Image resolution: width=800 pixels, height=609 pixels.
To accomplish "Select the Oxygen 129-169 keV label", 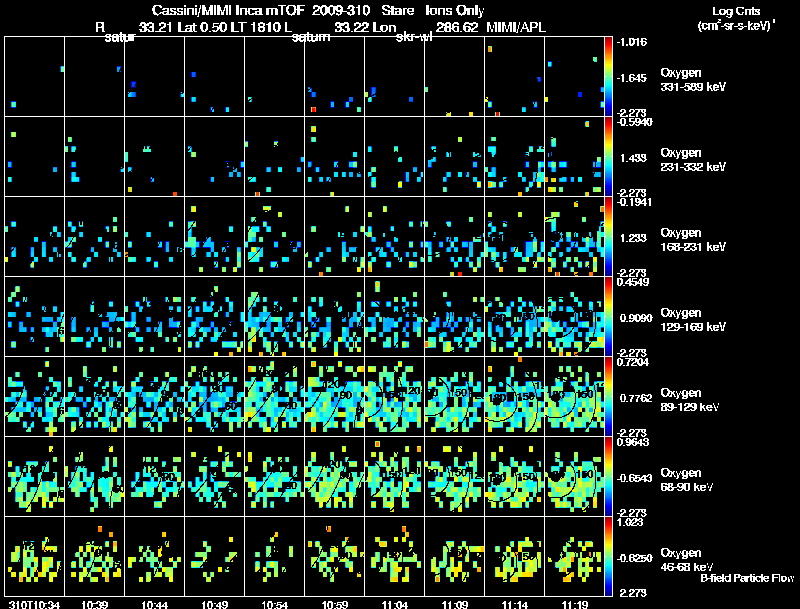I will tap(693, 320).
